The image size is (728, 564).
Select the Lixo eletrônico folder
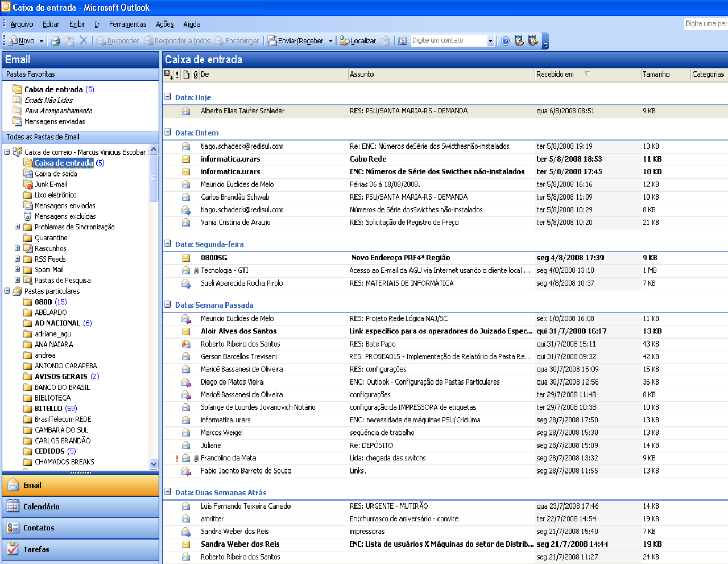(x=55, y=195)
